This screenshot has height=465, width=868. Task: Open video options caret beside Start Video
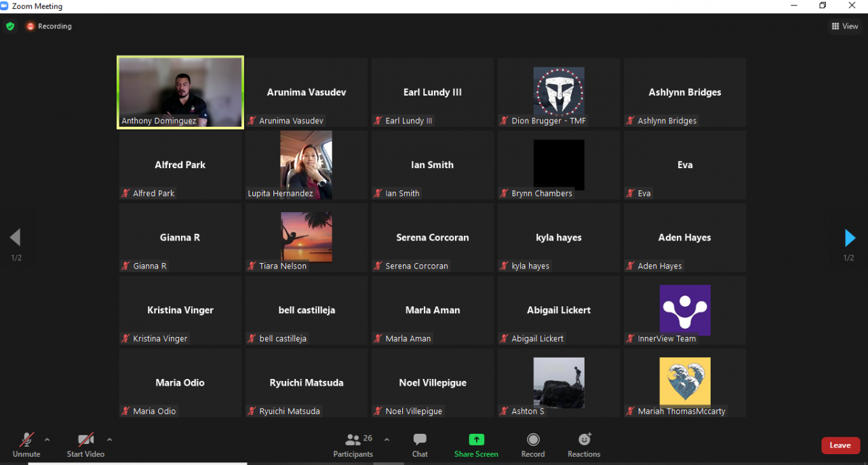(109, 439)
